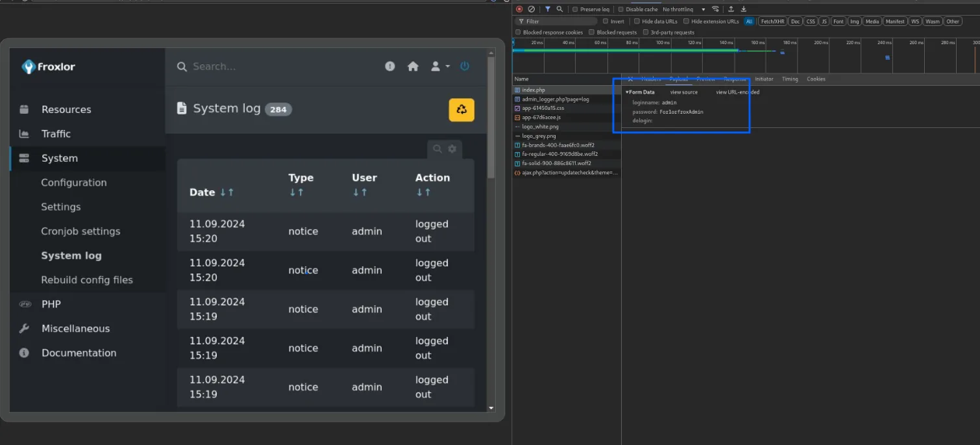The image size is (980, 445).
Task: Select the All request type filter
Action: click(750, 21)
